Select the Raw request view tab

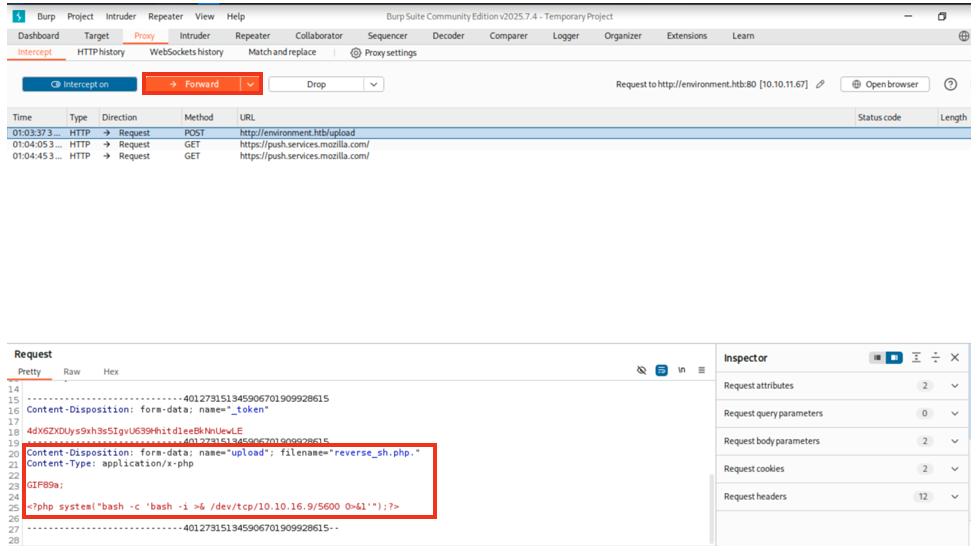click(72, 372)
